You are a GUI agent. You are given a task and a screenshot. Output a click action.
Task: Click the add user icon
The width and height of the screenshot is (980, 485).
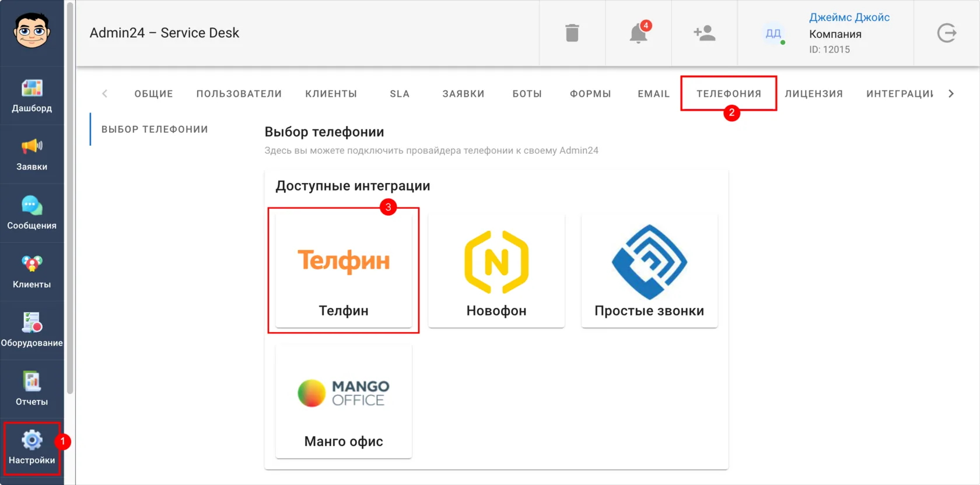pos(705,33)
